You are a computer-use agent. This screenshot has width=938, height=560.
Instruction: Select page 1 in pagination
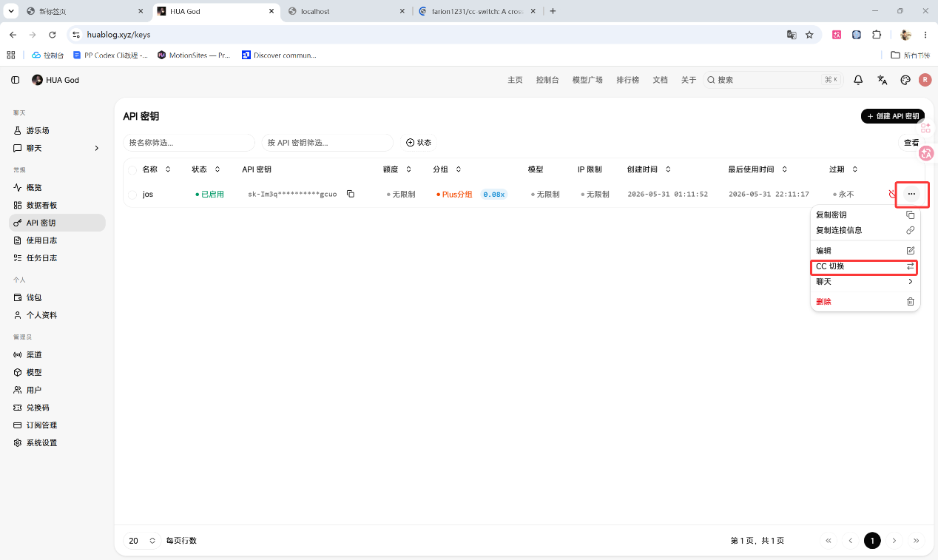(x=872, y=541)
